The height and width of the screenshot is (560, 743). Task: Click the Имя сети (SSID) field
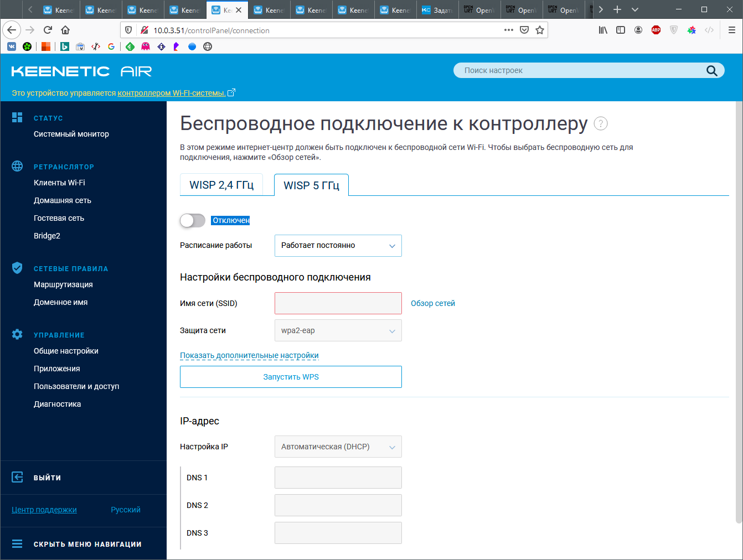coord(338,303)
